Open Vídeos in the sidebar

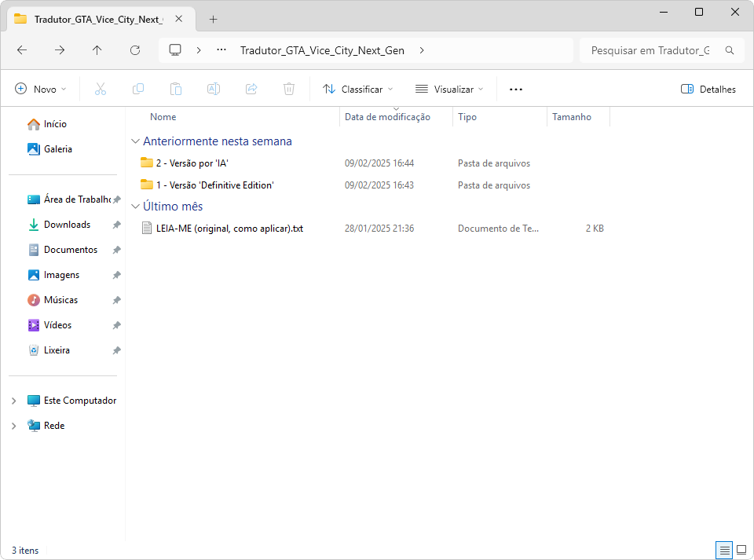[x=49, y=325]
